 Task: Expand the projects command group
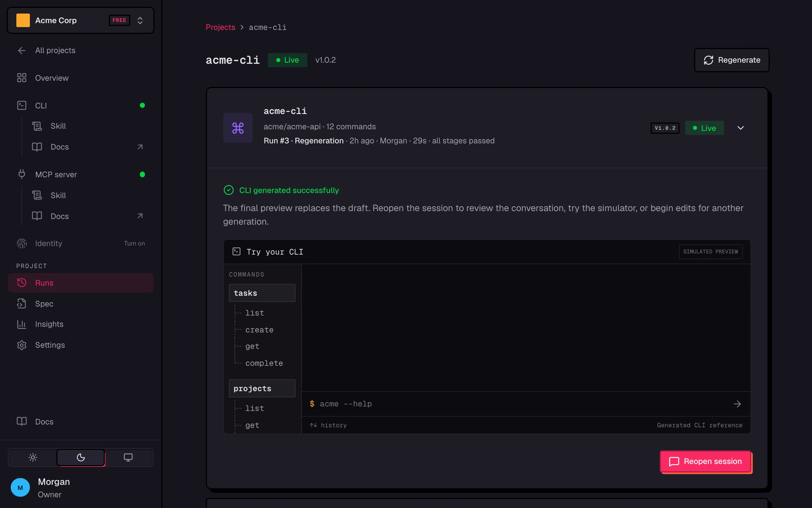pos(262,388)
